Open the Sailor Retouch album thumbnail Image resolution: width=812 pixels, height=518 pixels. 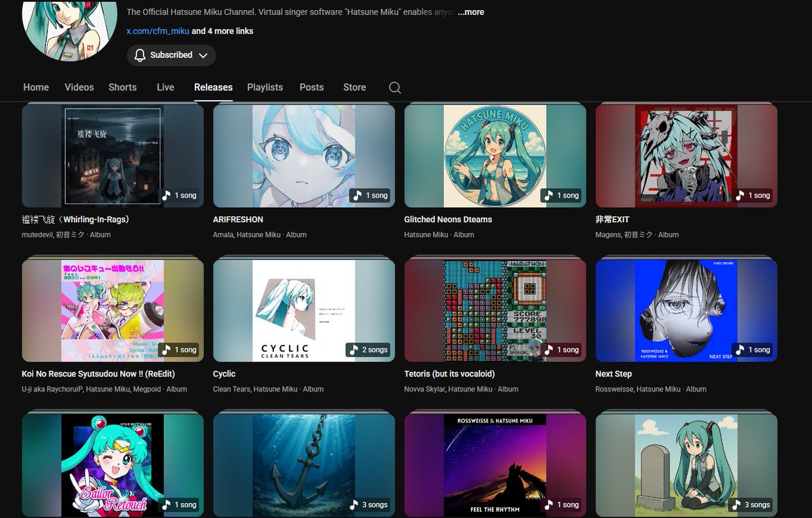click(113, 465)
